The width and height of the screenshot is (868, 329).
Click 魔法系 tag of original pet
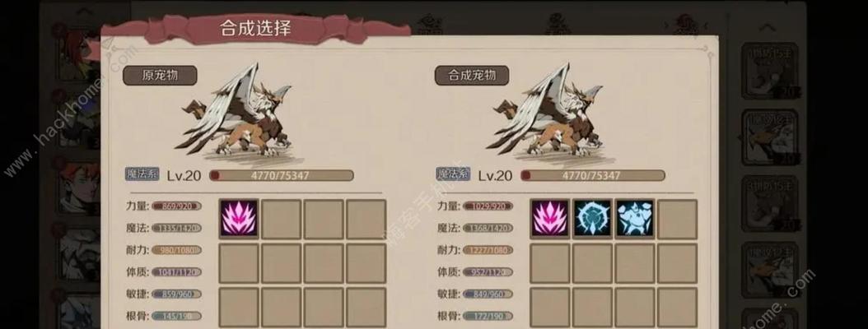[x=142, y=174]
